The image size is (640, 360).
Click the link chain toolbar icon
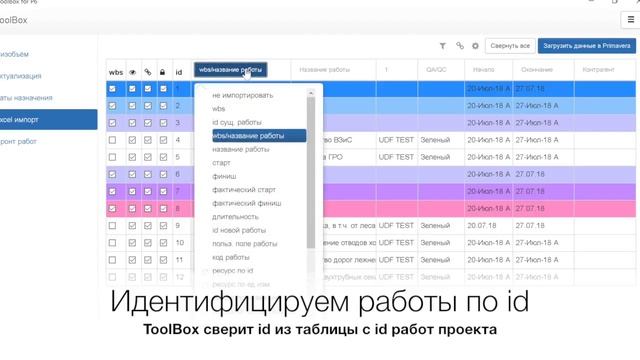[460, 46]
